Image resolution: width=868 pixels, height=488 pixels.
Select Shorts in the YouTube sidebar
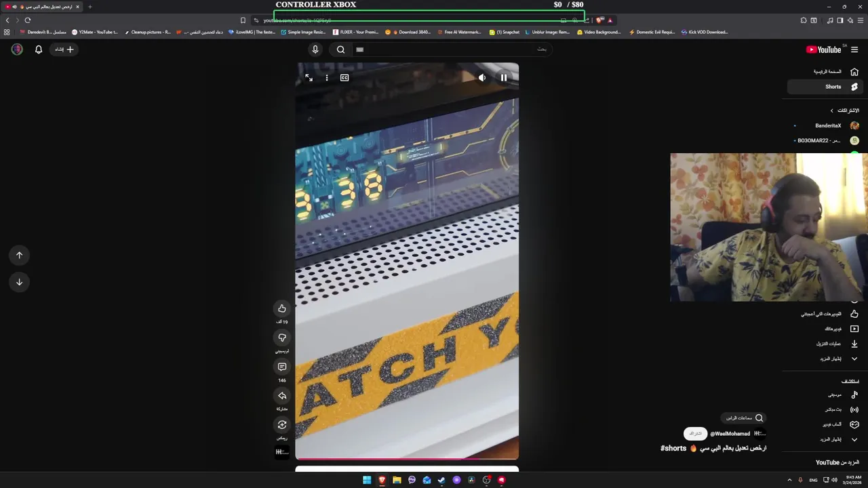(x=825, y=87)
